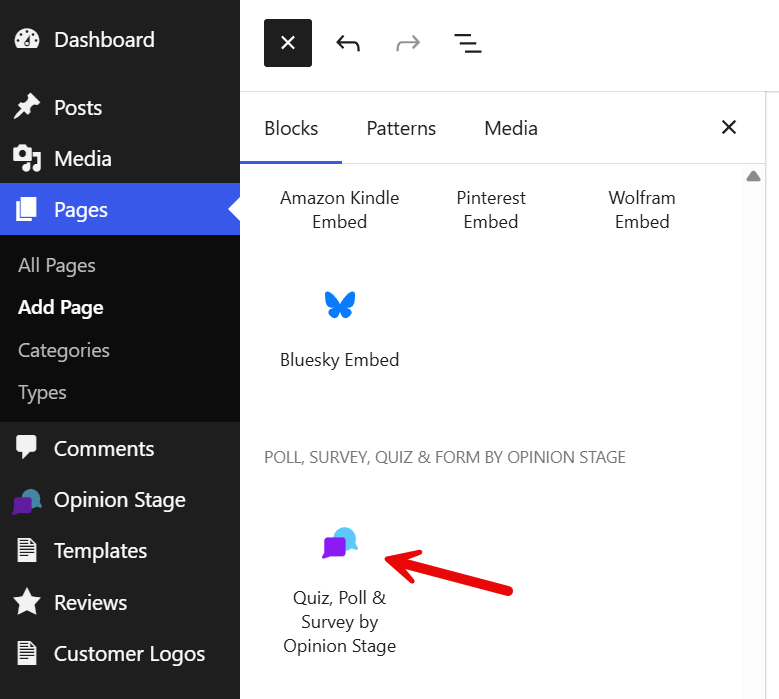Redo the last undone change
This screenshot has height=699, width=779.
(408, 43)
